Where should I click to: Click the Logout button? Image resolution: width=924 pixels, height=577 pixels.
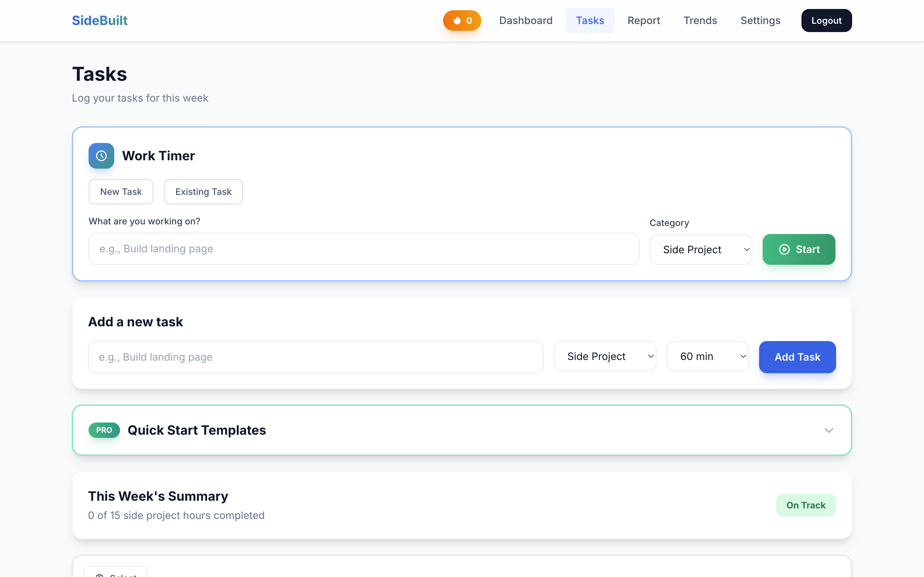point(826,20)
